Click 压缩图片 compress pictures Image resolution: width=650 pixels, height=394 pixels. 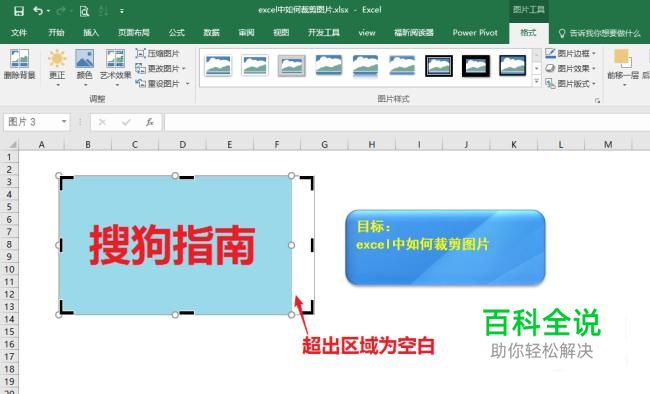158,54
